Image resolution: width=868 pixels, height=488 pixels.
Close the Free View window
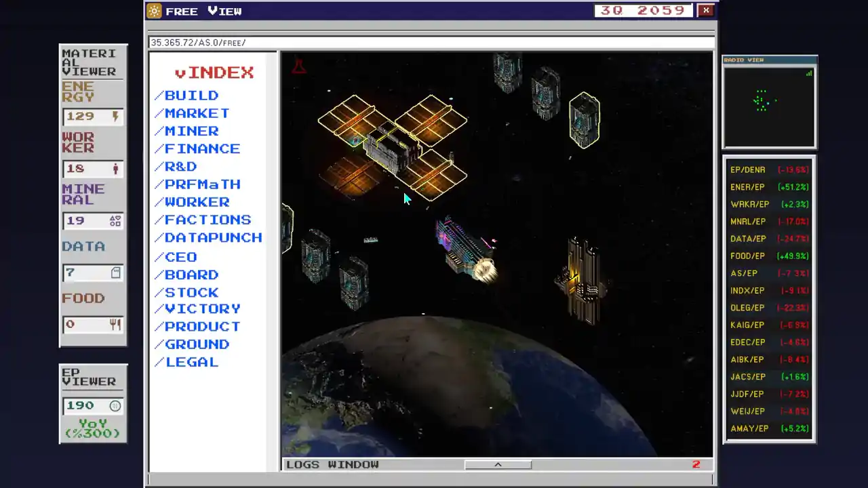[x=706, y=10]
